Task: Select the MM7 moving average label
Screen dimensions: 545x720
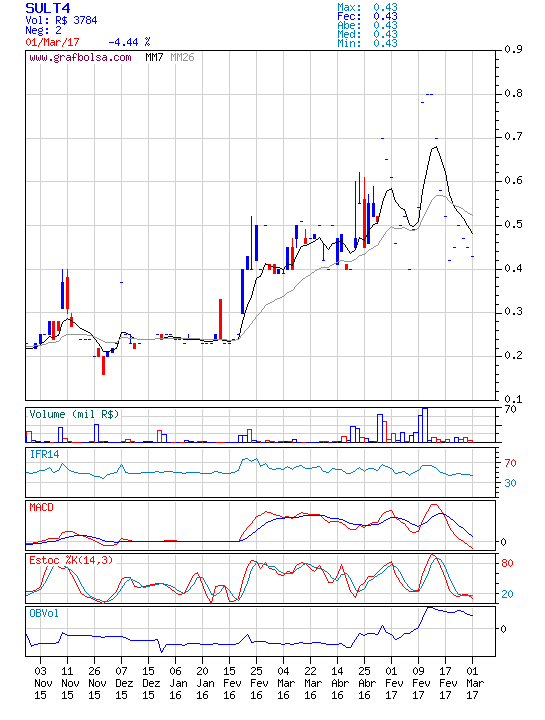Action: pyautogui.click(x=154, y=57)
